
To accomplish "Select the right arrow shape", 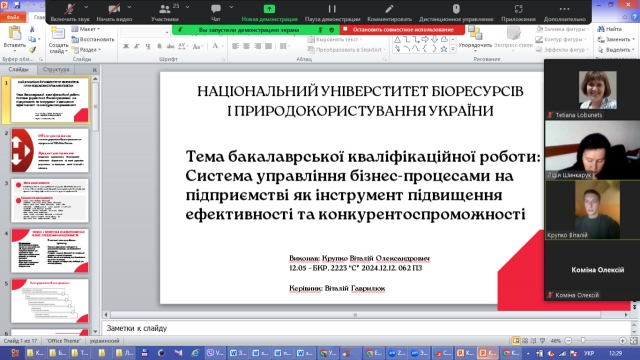I will (x=425, y=40).
